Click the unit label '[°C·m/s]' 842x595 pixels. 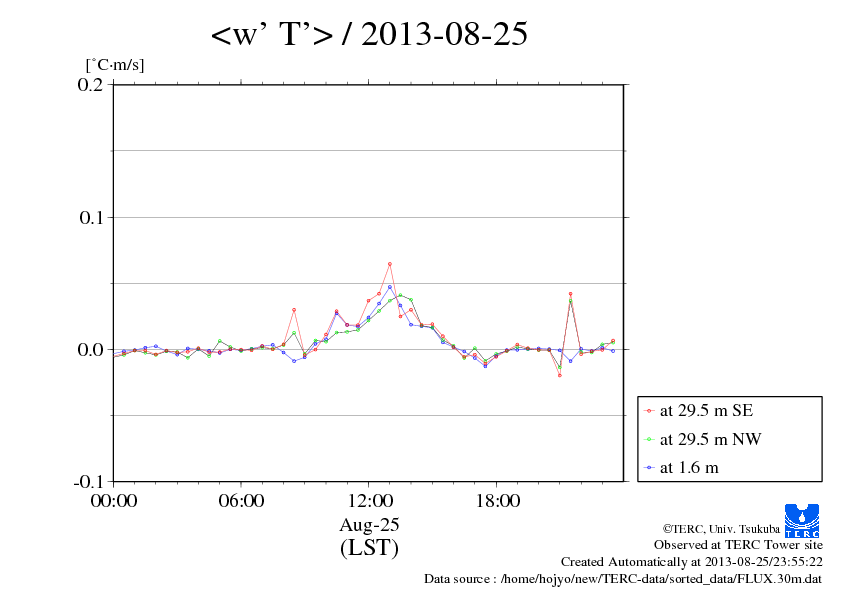click(x=115, y=65)
